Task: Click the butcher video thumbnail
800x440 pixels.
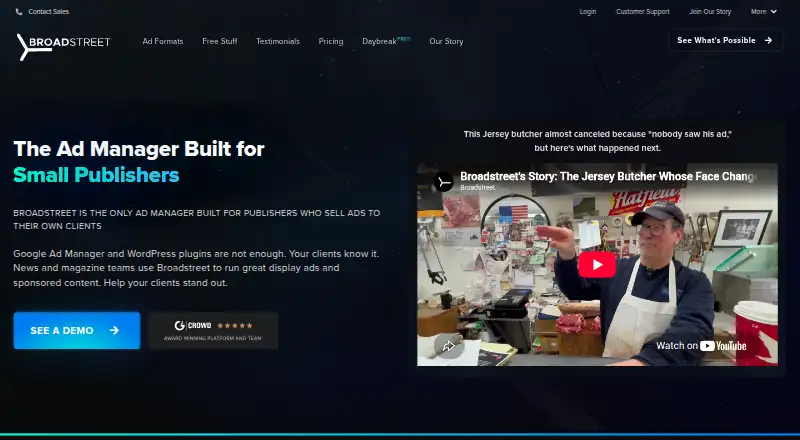Action: coord(597,264)
